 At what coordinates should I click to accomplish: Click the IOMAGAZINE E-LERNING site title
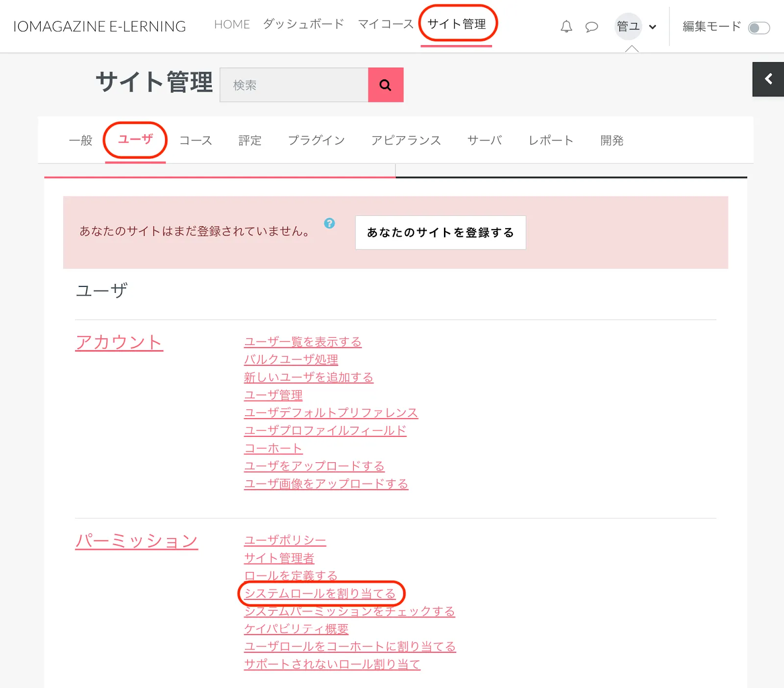(99, 26)
